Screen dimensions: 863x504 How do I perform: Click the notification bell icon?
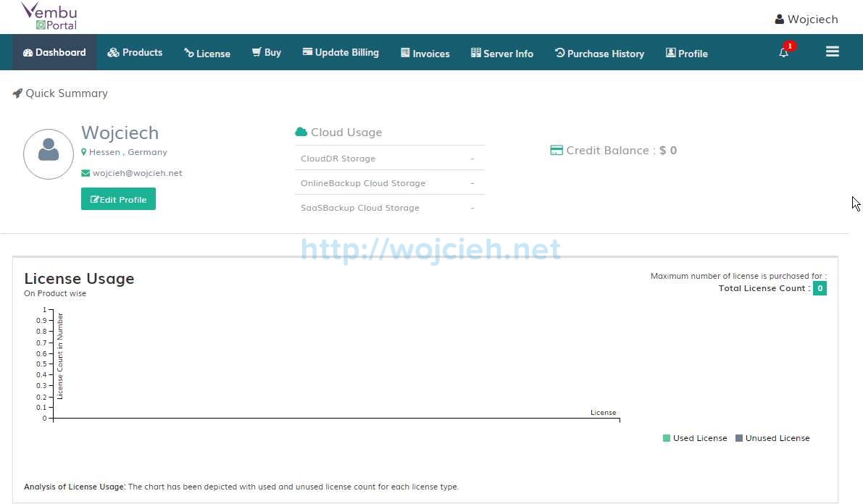784,52
